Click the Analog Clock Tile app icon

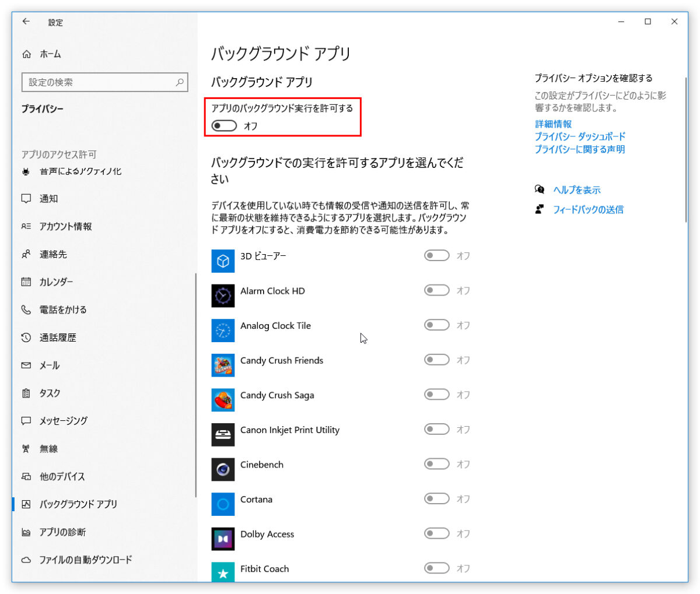223,331
